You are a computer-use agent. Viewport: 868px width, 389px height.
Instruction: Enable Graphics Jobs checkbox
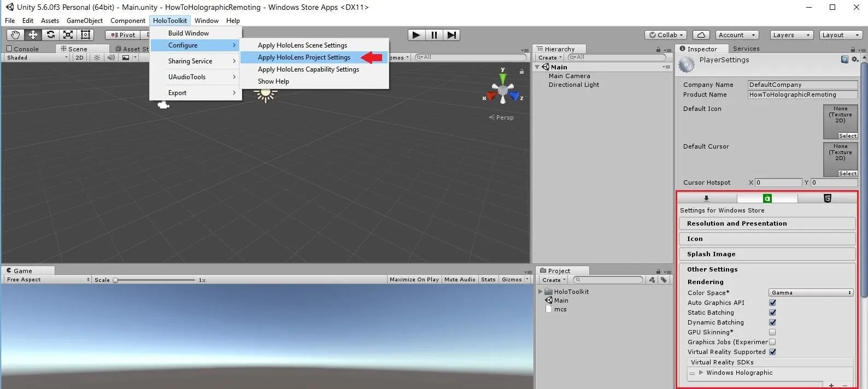[x=772, y=342]
